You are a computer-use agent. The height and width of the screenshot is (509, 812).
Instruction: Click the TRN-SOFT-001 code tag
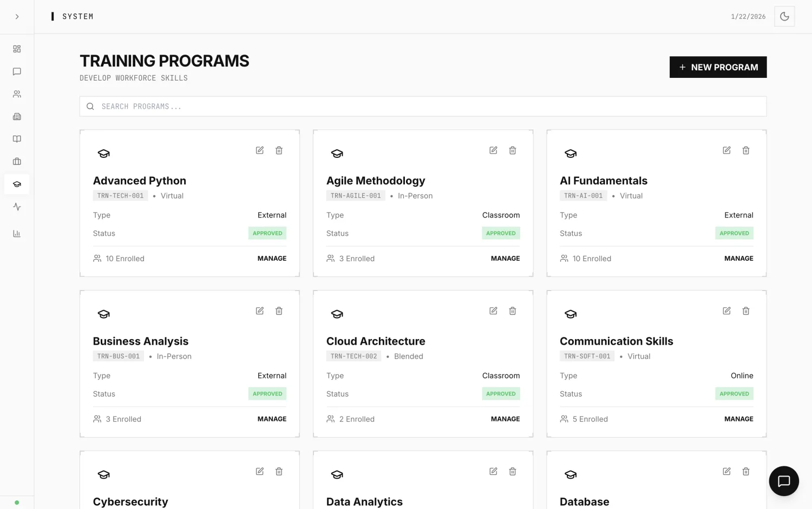click(587, 356)
